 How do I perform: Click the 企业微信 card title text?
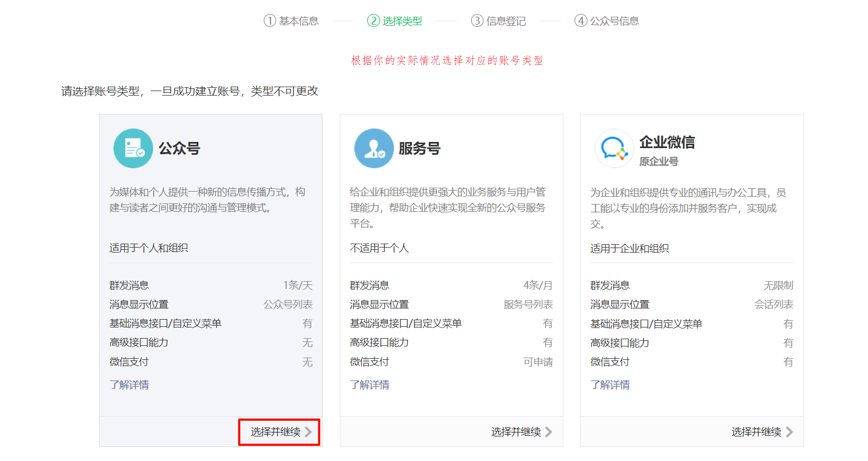tap(667, 142)
